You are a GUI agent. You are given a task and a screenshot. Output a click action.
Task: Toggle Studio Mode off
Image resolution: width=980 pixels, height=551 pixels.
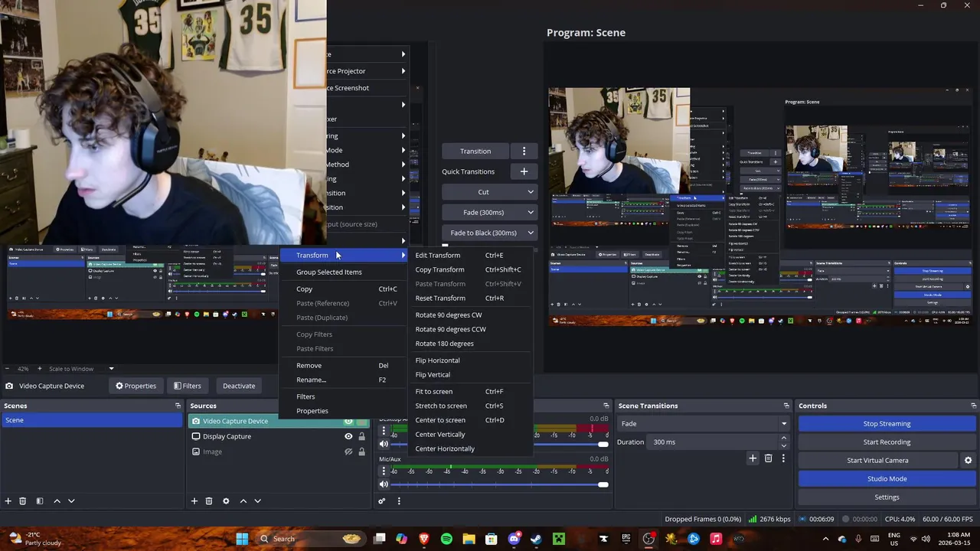coord(887,479)
